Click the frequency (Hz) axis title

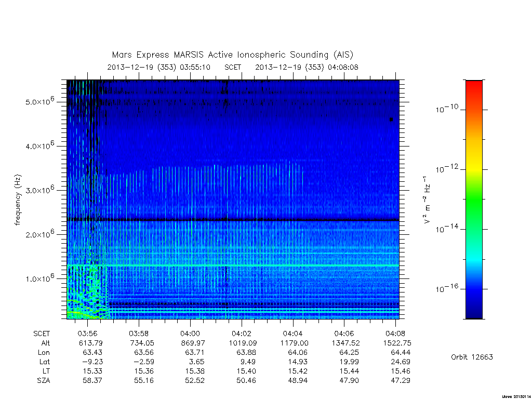[x=18, y=200]
